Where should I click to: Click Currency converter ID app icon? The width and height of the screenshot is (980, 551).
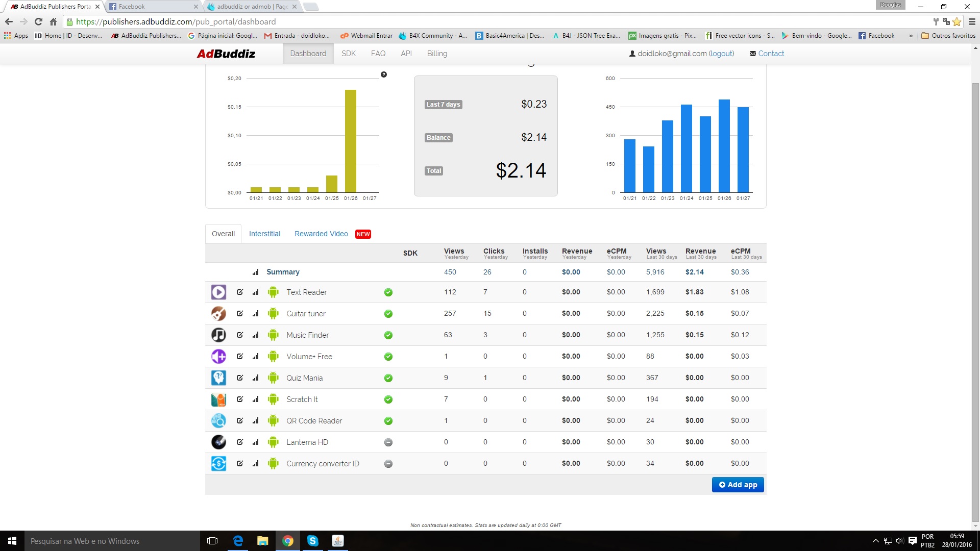click(218, 464)
